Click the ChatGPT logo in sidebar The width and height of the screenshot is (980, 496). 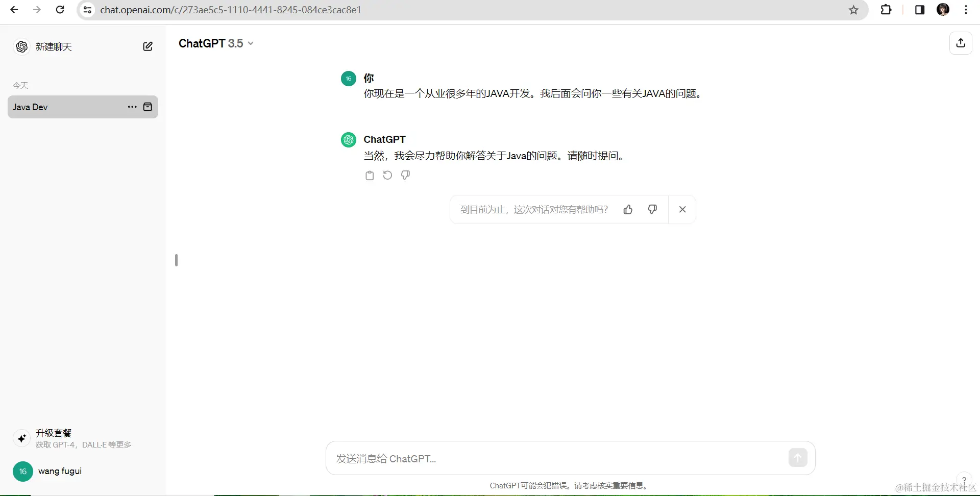21,46
